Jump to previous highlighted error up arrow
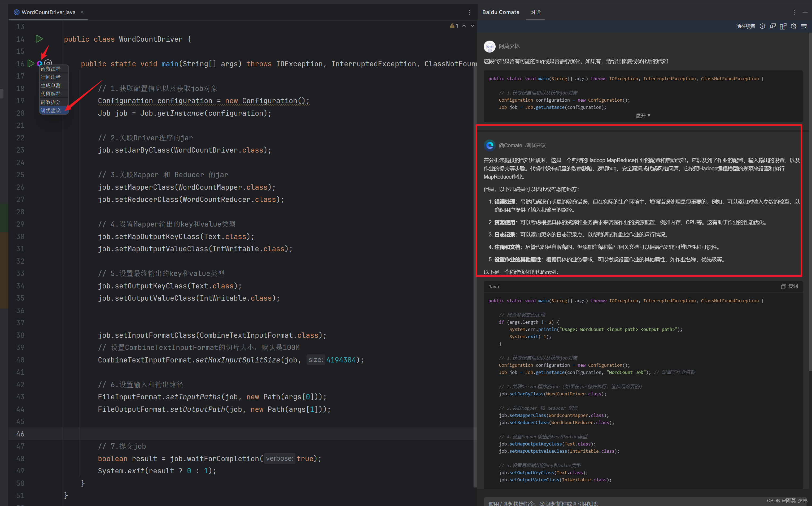This screenshot has width=812, height=506. [464, 26]
